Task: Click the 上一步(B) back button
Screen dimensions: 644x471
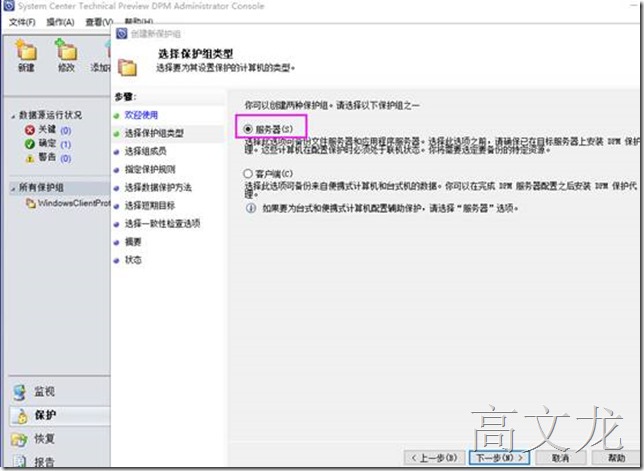Action: (435, 457)
